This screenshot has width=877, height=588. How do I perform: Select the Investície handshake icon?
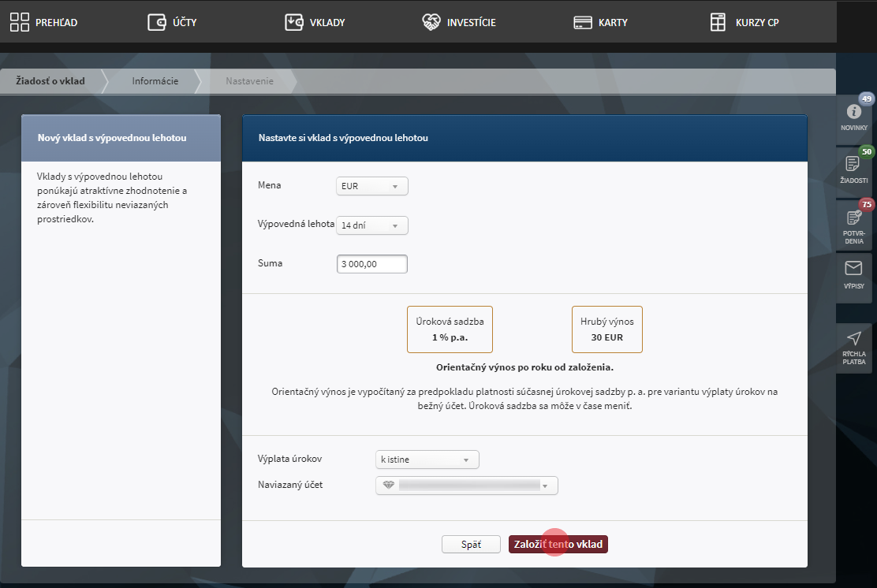click(431, 22)
